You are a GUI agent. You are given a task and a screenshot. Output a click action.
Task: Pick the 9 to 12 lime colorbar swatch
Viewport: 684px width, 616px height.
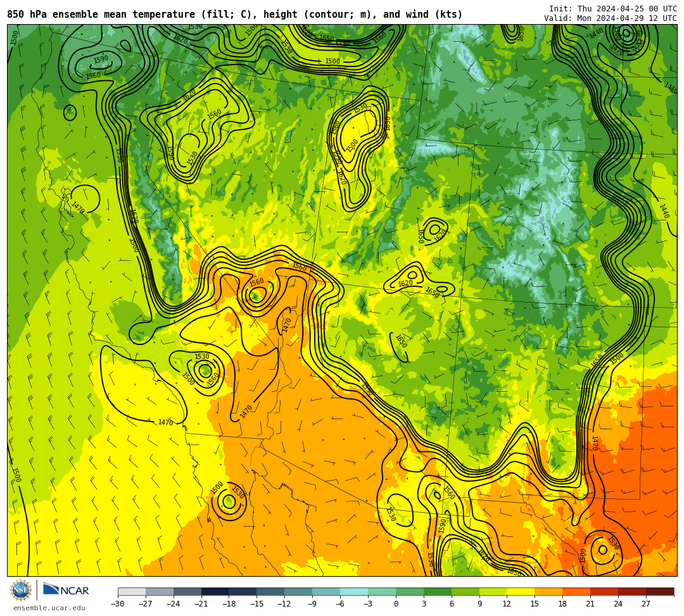click(493, 592)
